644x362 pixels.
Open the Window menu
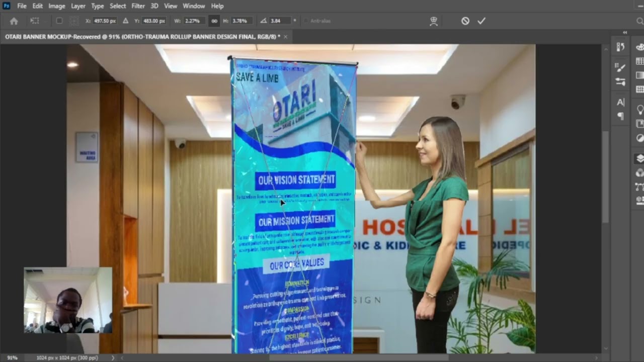194,6
